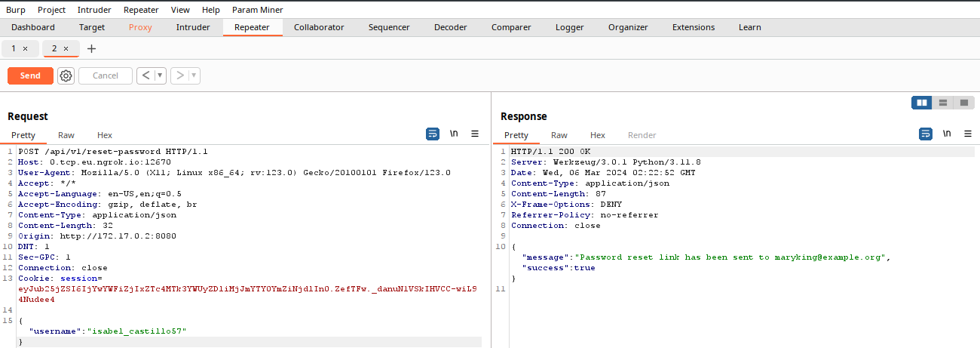Viewport: 980px width, 348px height.
Task: Go back to previous request
Action: (x=145, y=75)
